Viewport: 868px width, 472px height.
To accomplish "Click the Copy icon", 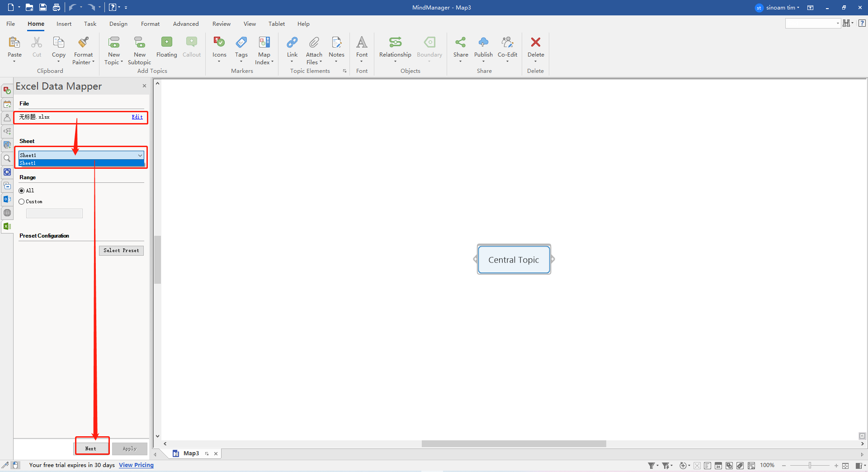I will coord(59,43).
